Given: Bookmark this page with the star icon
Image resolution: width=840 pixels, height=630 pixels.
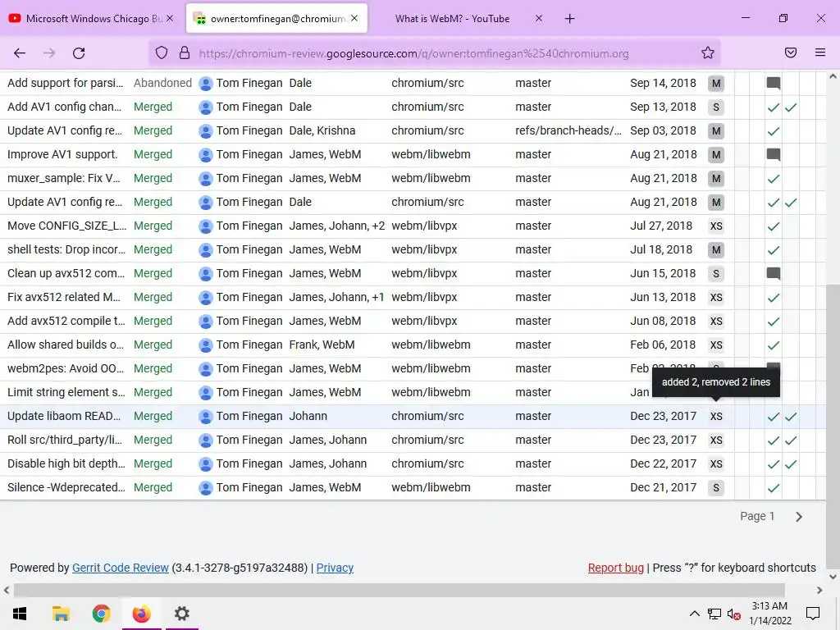Looking at the screenshot, I should tap(708, 52).
